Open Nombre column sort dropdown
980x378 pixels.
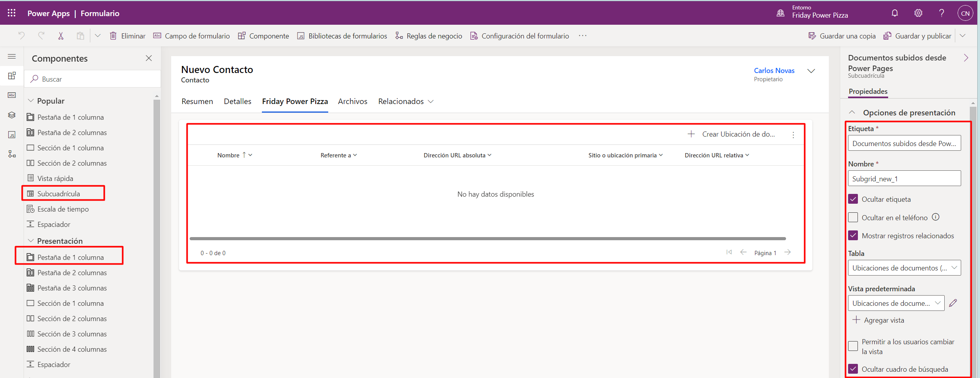click(250, 155)
